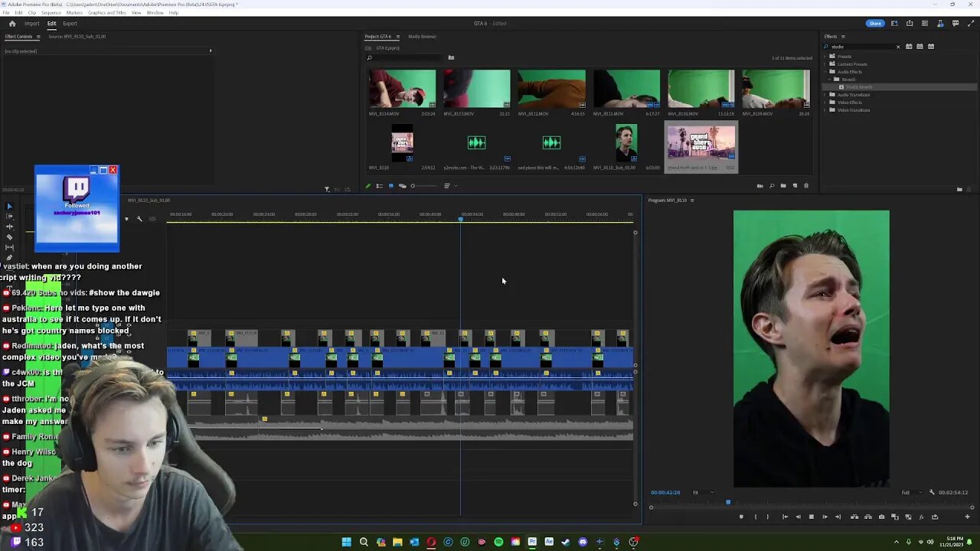The width and height of the screenshot is (980, 551).
Task: Expand the Video Effects folder
Action: (826, 103)
